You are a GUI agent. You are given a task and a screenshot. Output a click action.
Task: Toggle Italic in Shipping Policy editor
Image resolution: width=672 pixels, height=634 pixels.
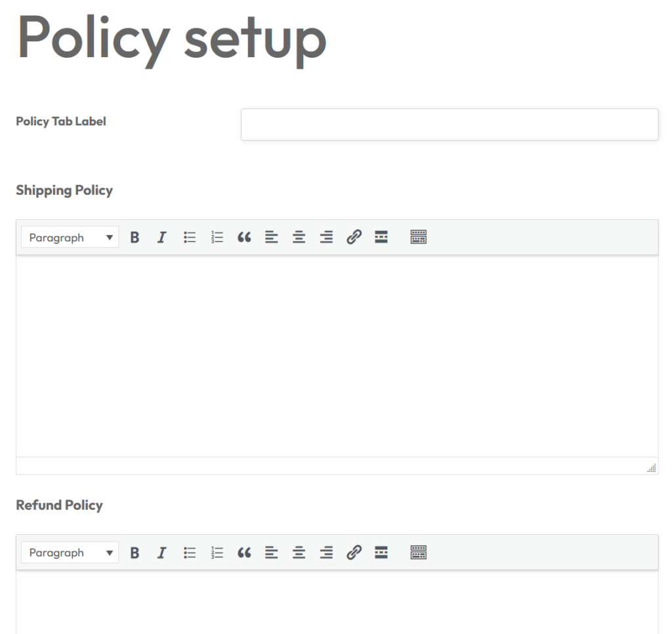click(x=162, y=238)
